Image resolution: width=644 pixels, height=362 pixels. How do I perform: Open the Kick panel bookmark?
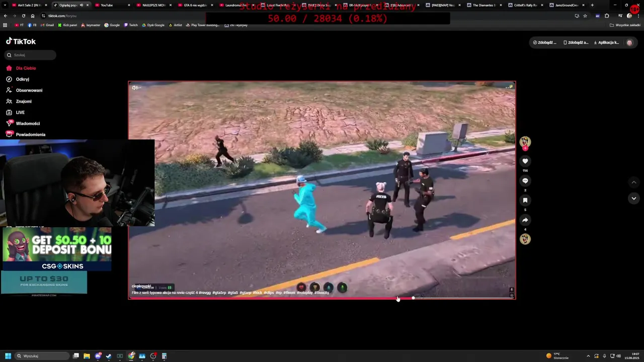point(67,25)
